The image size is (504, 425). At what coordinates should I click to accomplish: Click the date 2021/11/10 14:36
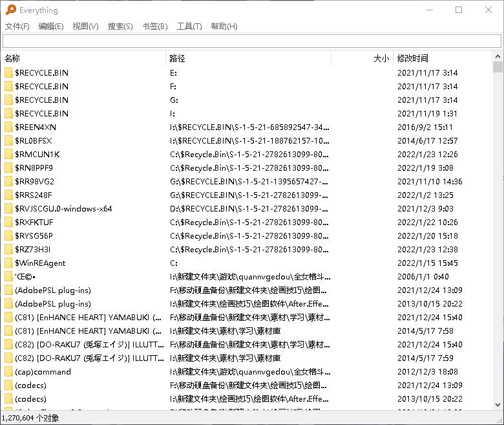pyautogui.click(x=430, y=182)
